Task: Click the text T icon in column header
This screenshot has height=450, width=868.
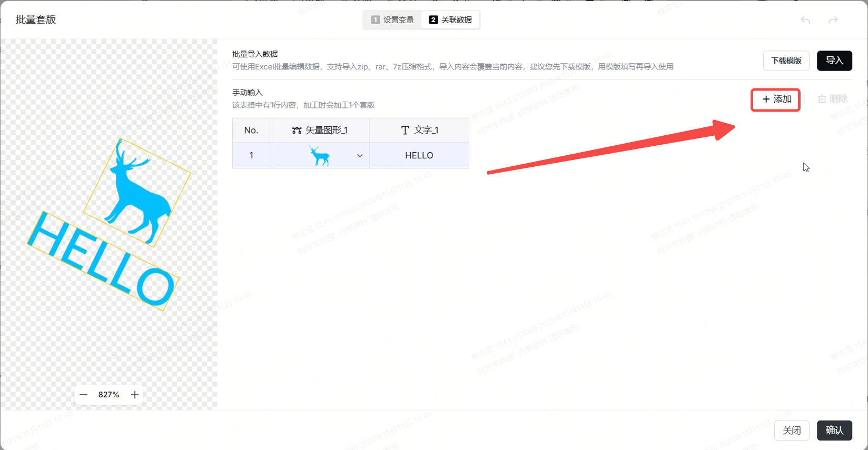Action: click(x=405, y=131)
